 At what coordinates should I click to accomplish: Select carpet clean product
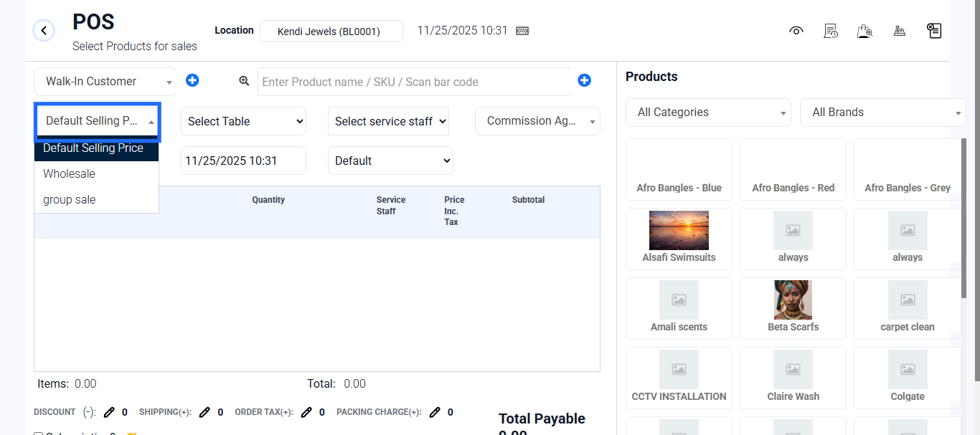[907, 308]
